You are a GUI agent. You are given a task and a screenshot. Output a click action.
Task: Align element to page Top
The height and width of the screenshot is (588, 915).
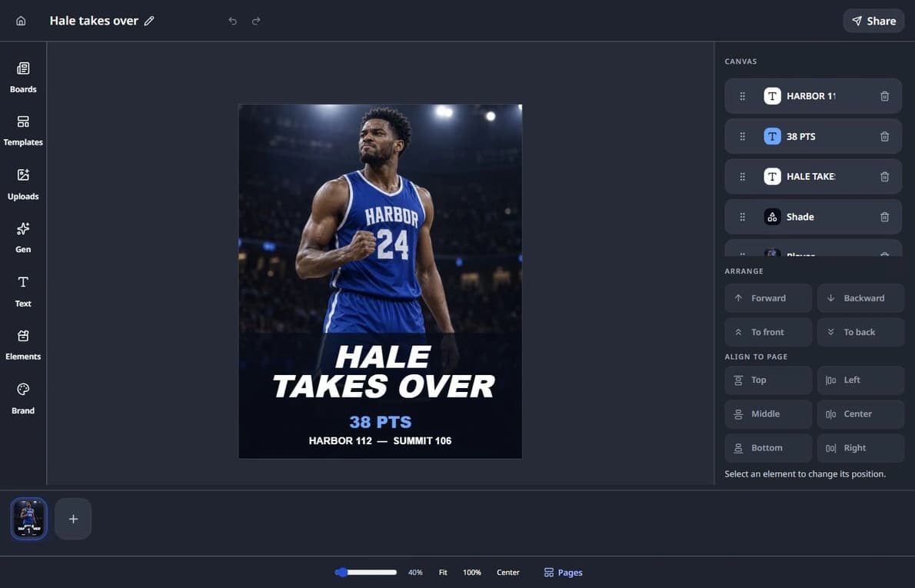[x=768, y=380]
